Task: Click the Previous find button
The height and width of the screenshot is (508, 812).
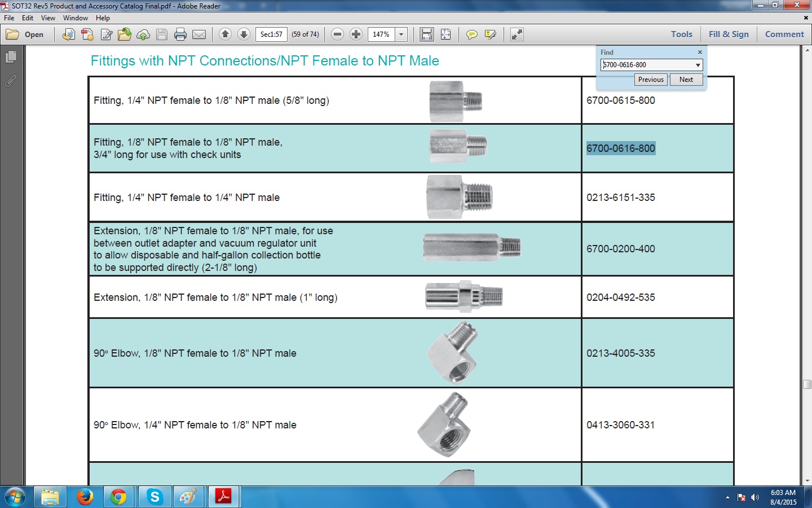Action: 651,80
